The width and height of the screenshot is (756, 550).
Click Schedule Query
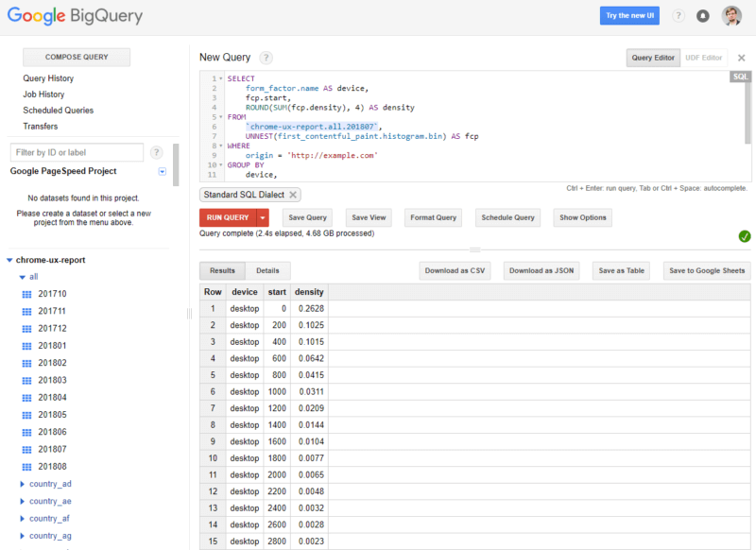[507, 218]
